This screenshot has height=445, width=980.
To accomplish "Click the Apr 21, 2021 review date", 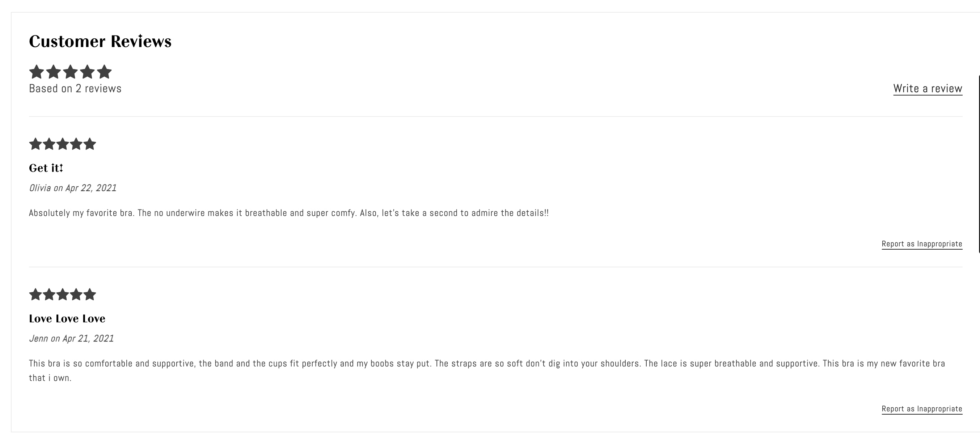I will pyautogui.click(x=89, y=338).
